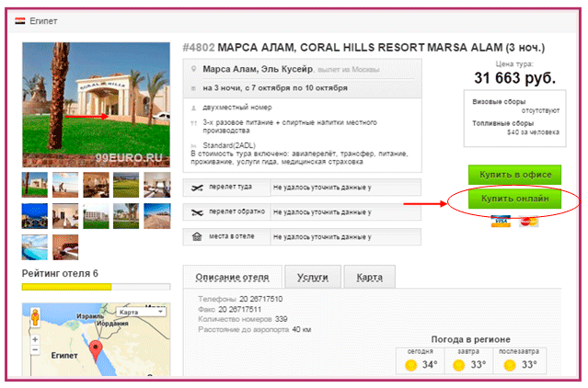Select the fourth thumbnail in second row
This screenshot has height=388, width=588.
(x=126, y=216)
